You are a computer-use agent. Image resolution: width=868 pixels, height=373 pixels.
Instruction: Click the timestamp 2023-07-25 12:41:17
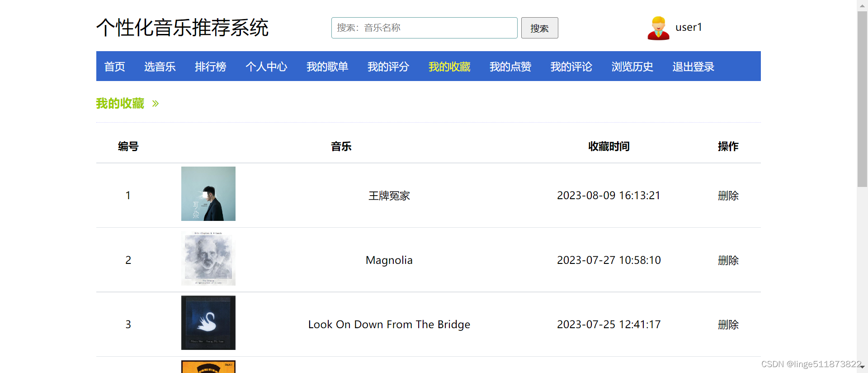(x=609, y=325)
